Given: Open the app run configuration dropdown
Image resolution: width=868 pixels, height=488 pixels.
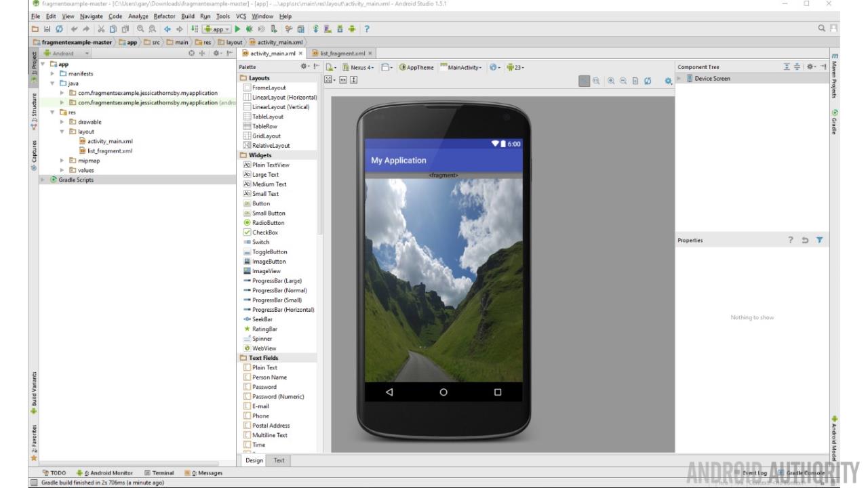Looking at the screenshot, I should click(x=217, y=29).
